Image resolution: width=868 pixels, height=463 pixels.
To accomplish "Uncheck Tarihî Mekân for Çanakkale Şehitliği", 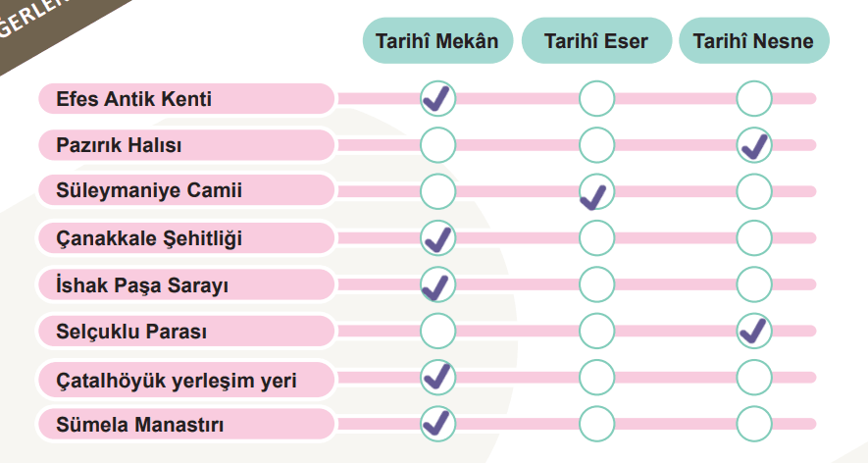I will (437, 237).
